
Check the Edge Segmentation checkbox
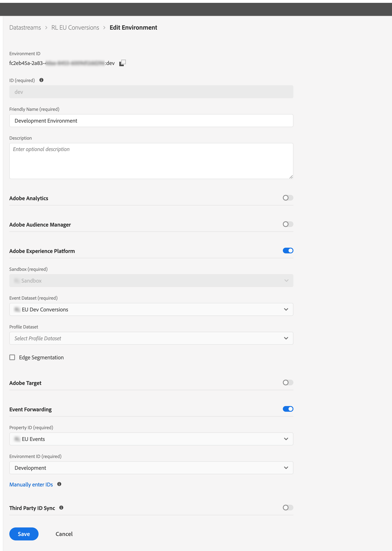pos(12,357)
